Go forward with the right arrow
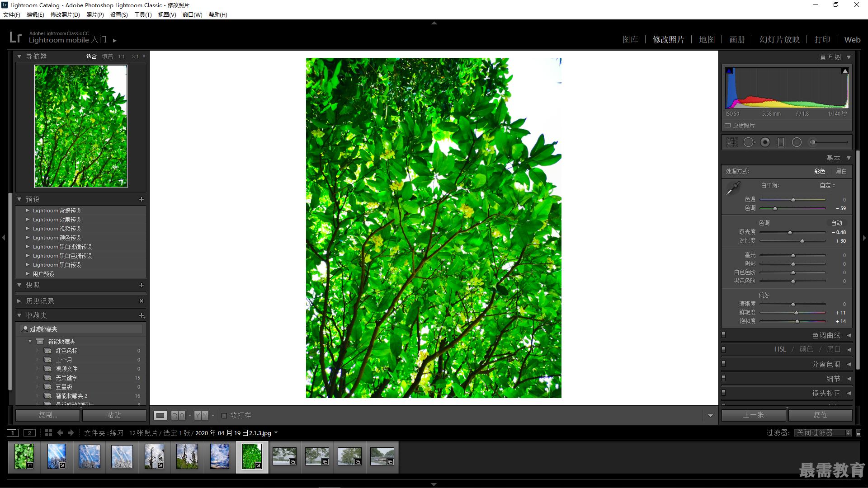The image size is (868, 488). point(71,433)
